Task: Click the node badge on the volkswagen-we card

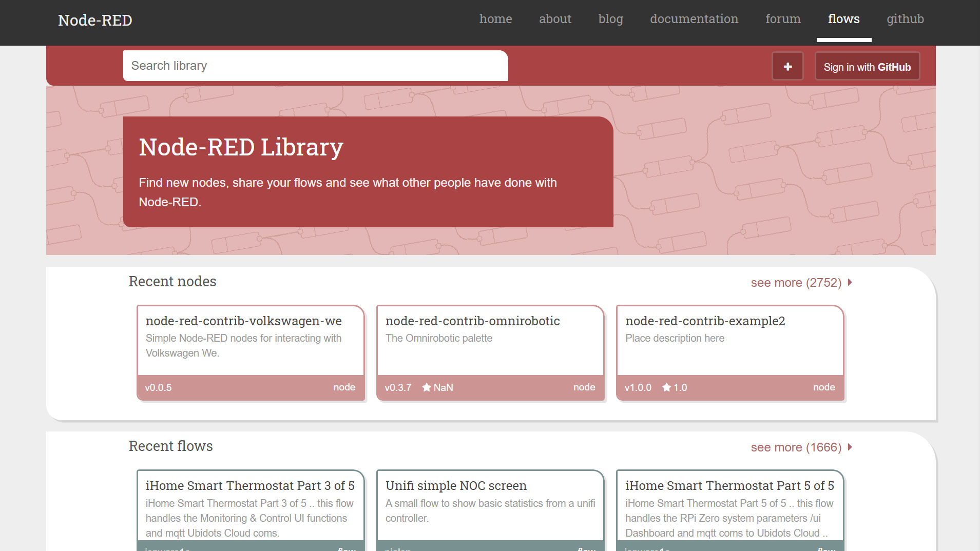Action: coord(344,387)
